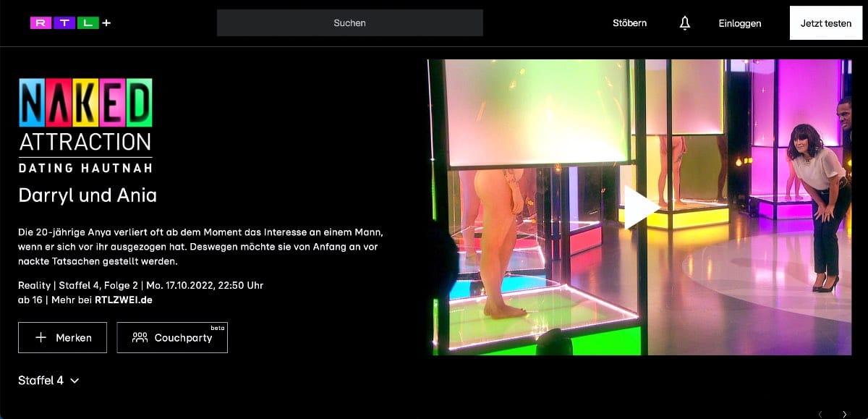The image size is (868, 419).
Task: Click the next carousel arrow
Action: tap(844, 414)
